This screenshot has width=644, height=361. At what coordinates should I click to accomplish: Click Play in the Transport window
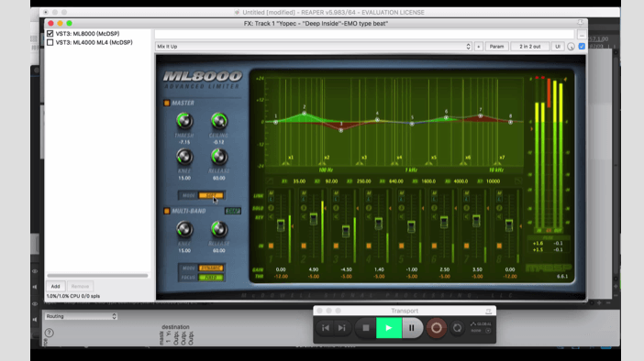[389, 328]
